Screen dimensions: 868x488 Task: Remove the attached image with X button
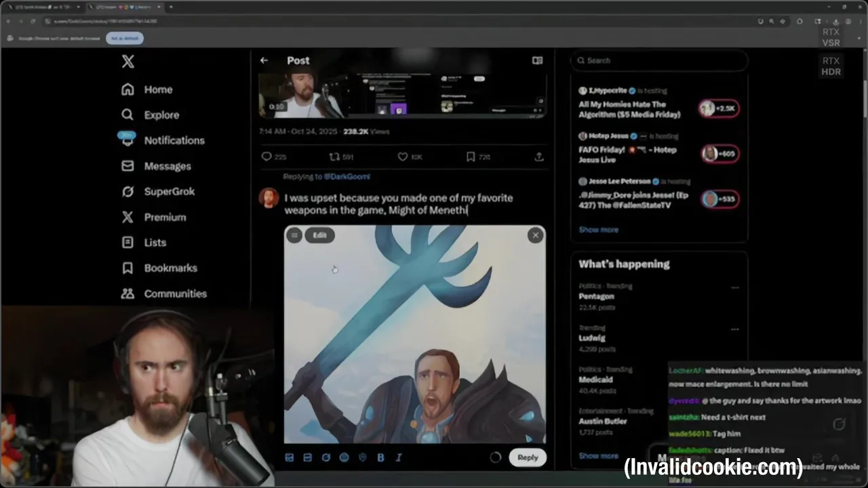(x=536, y=235)
